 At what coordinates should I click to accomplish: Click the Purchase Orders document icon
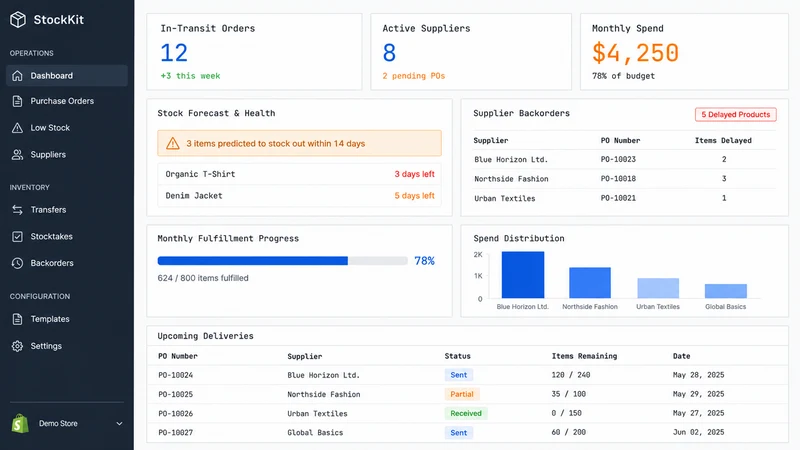click(x=17, y=101)
